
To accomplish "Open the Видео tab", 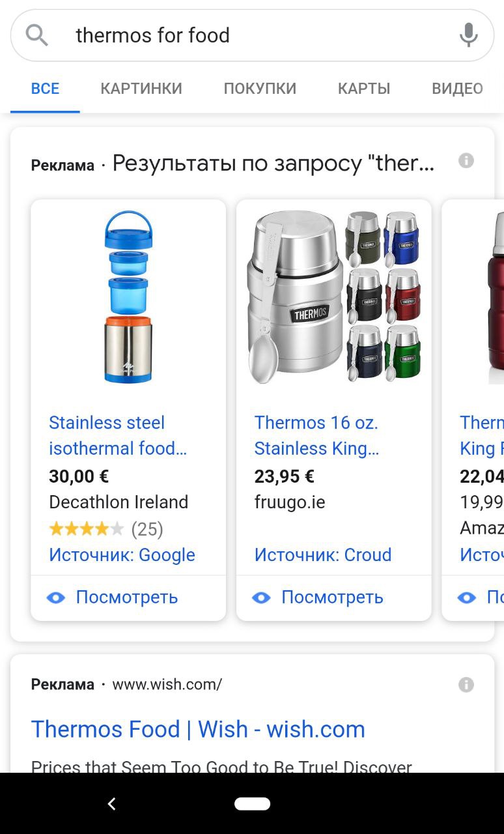I will [x=457, y=89].
